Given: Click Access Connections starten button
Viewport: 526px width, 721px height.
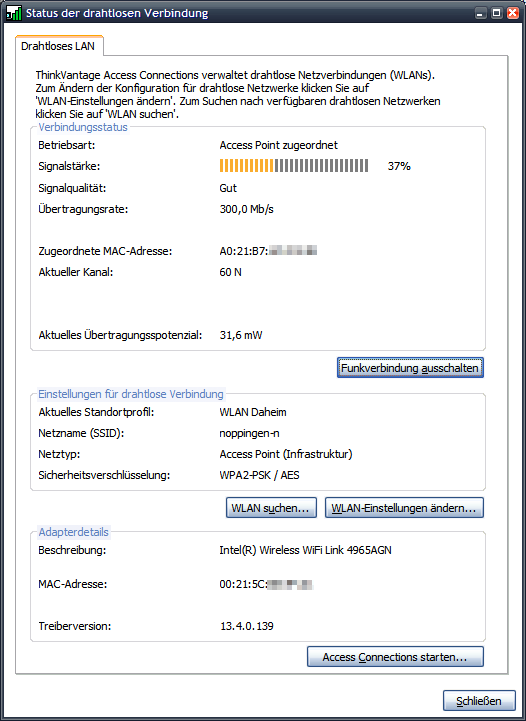Looking at the screenshot, I should pyautogui.click(x=395, y=657).
